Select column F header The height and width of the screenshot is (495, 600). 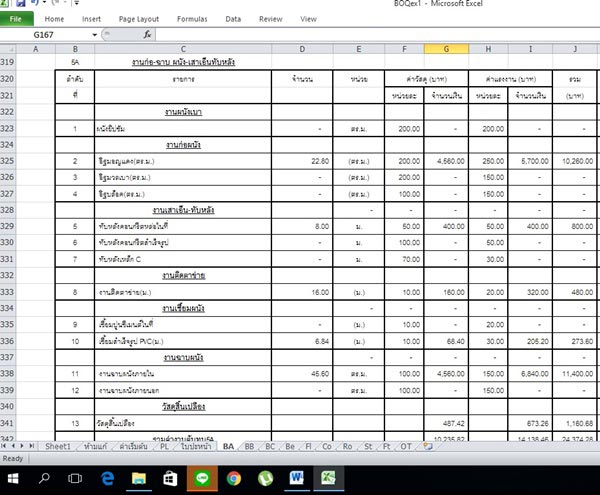(x=404, y=49)
